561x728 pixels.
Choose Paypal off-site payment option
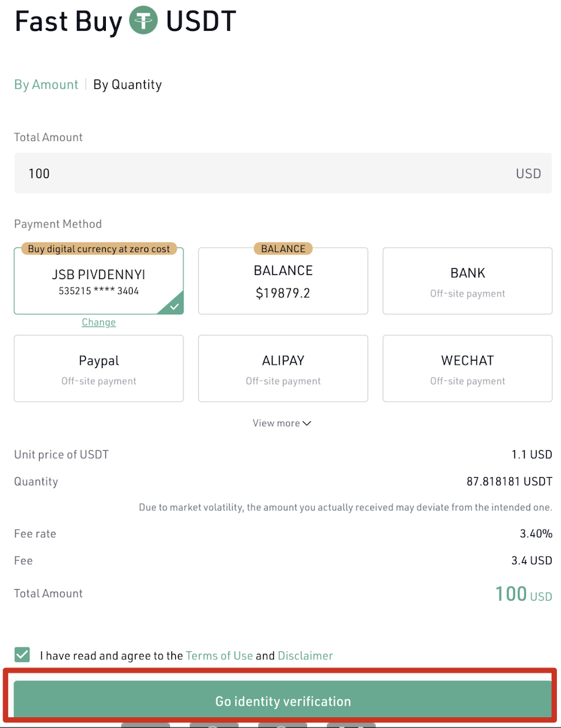click(x=99, y=368)
